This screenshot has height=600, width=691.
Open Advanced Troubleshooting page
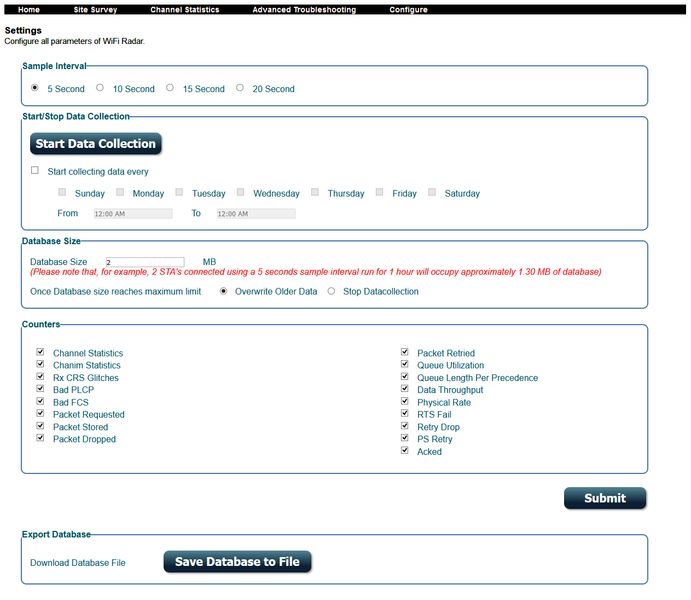[x=304, y=10]
